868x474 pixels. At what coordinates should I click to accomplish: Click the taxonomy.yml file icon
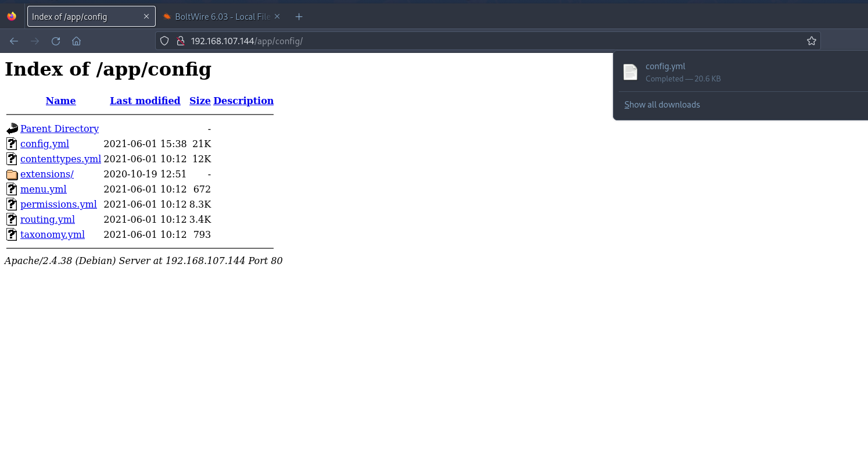pos(12,234)
